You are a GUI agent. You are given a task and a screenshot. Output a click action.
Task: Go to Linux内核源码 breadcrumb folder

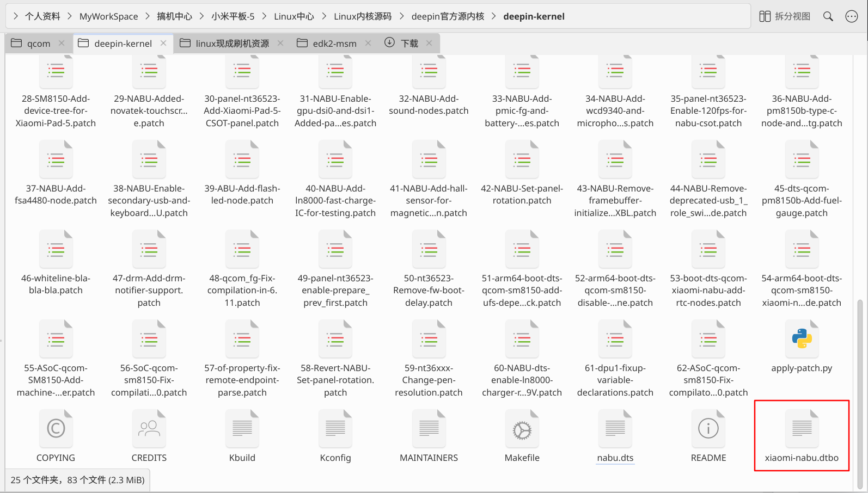click(x=363, y=16)
